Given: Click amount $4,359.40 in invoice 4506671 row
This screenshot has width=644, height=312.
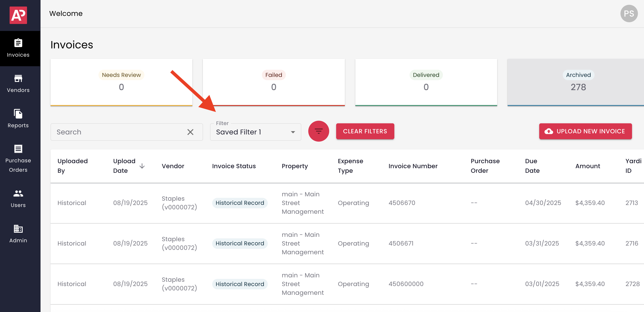Looking at the screenshot, I should point(590,243).
